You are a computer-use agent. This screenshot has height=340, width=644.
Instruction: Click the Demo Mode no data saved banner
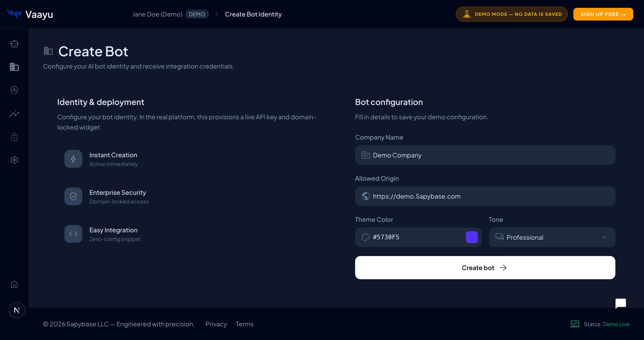[511, 14]
